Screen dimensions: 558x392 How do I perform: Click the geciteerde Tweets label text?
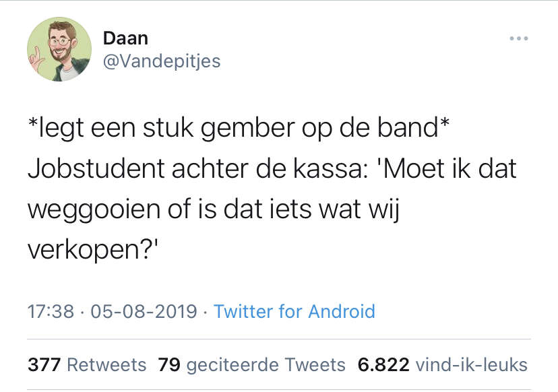266,365
